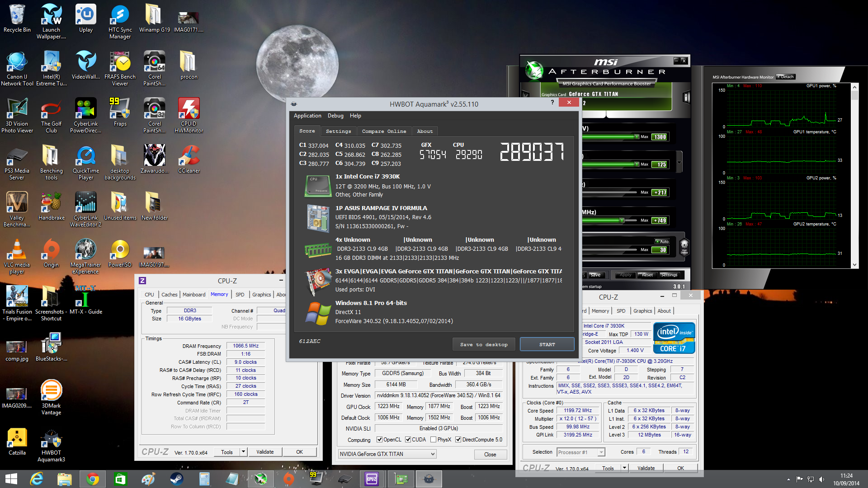Open Handbrake desktop shortcut

[51, 206]
